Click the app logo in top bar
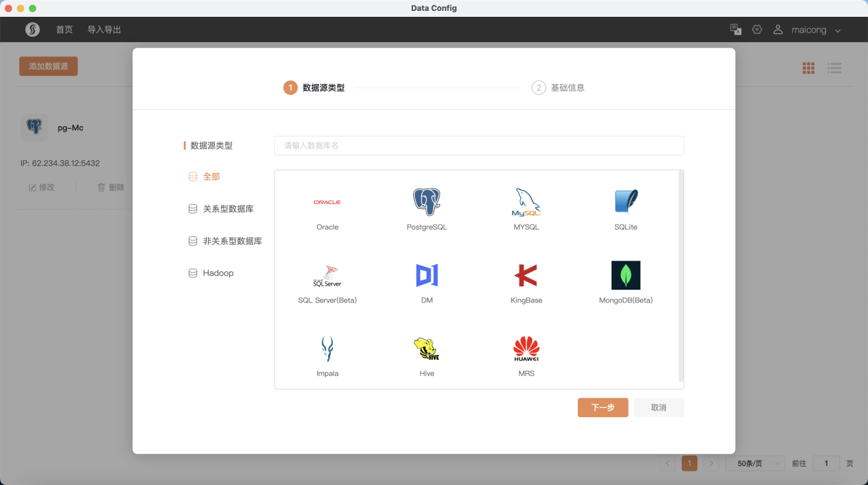The width and height of the screenshot is (868, 485). pyautogui.click(x=33, y=30)
